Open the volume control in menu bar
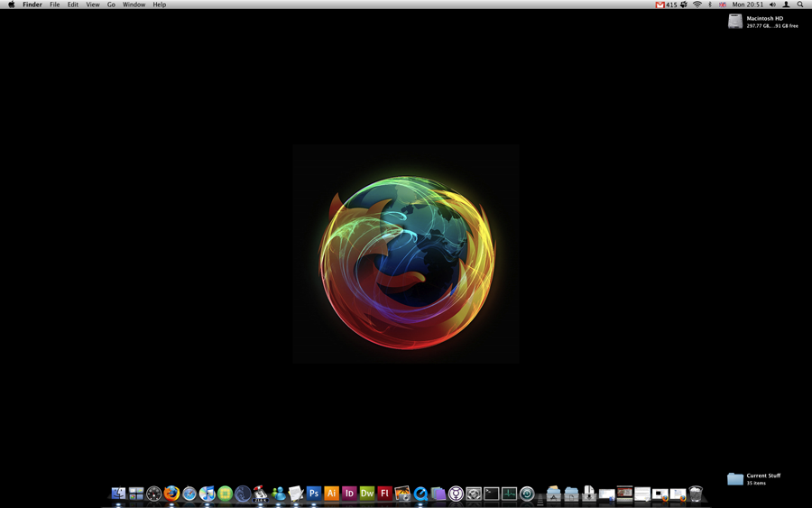 pos(772,5)
